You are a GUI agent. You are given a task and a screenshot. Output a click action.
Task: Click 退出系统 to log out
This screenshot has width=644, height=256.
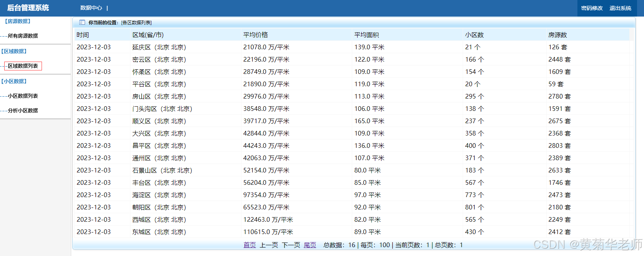click(620, 8)
